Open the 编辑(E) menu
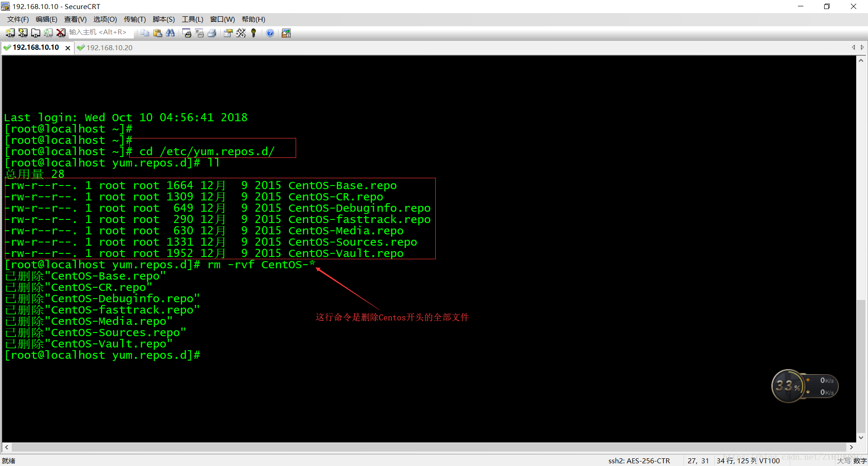Viewport: 868px width, 466px height. click(x=47, y=19)
